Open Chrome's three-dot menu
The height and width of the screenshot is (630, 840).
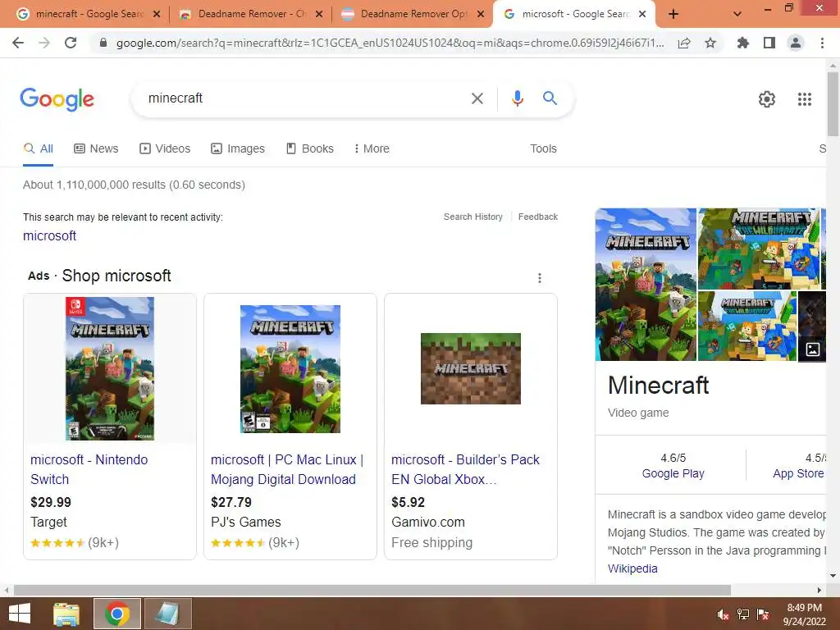pyautogui.click(x=822, y=43)
